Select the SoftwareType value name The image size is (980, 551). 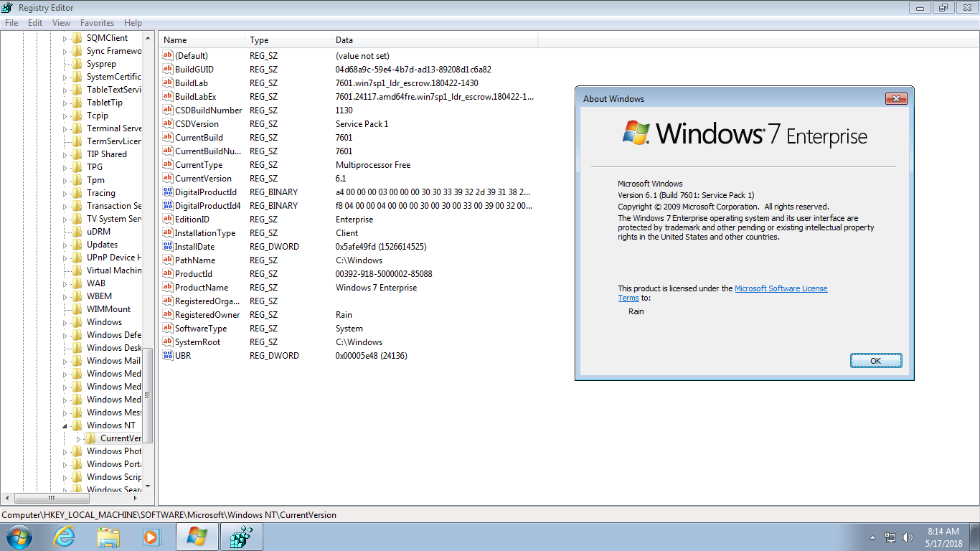(x=201, y=329)
